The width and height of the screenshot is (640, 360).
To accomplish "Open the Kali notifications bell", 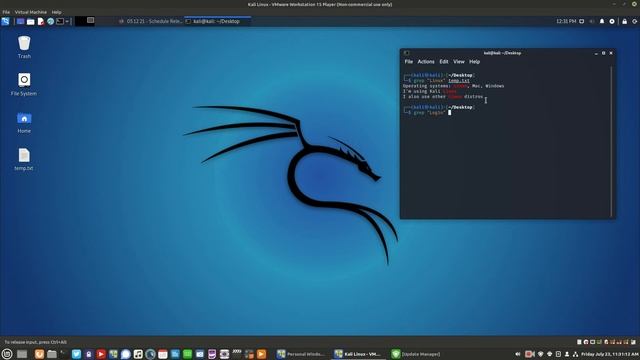I will click(602, 21).
